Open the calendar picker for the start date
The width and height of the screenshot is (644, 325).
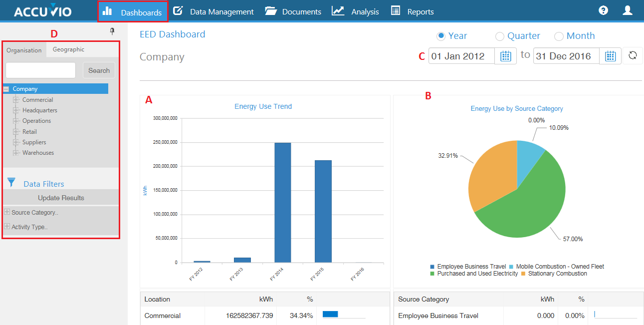[x=505, y=56]
